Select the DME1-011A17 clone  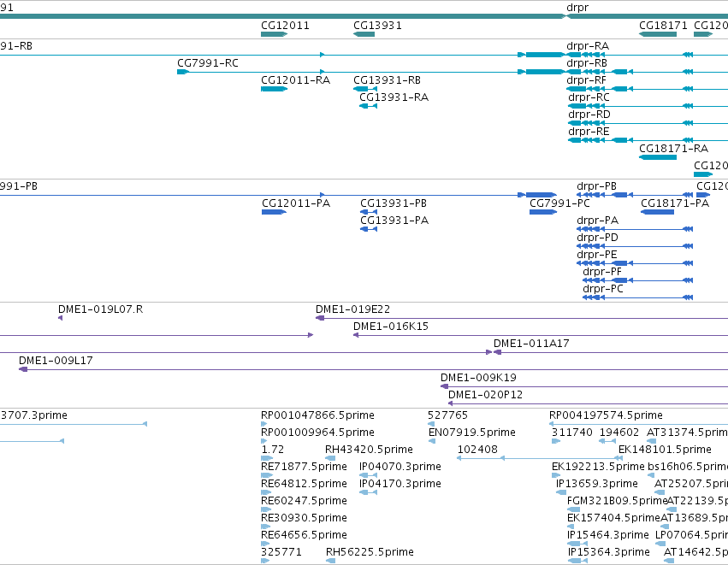pos(611,352)
